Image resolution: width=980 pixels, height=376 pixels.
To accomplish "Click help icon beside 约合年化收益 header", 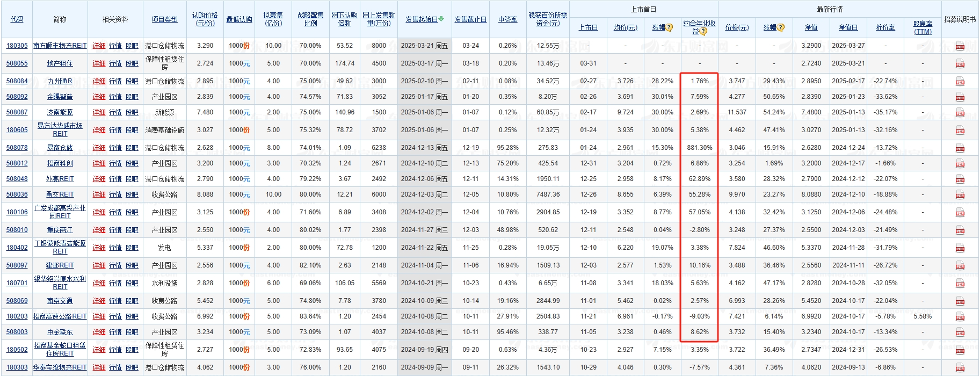I will [703, 32].
